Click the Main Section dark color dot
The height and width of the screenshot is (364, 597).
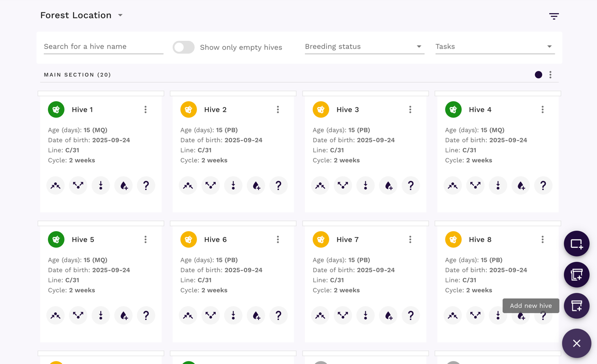538,75
